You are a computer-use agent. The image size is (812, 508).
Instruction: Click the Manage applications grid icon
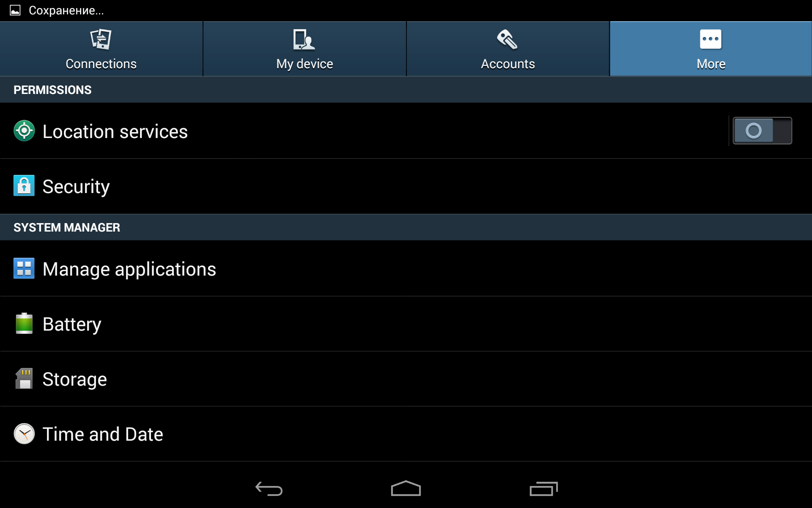click(24, 268)
